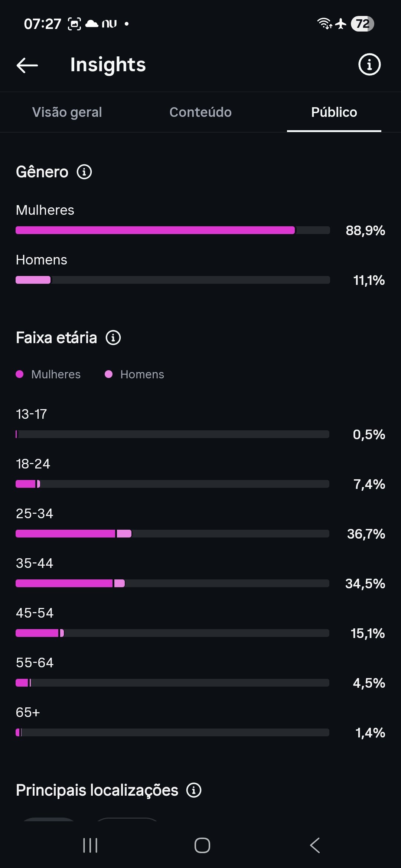401x868 pixels.
Task: Select the 35-44 age range bar
Action: [x=173, y=583]
